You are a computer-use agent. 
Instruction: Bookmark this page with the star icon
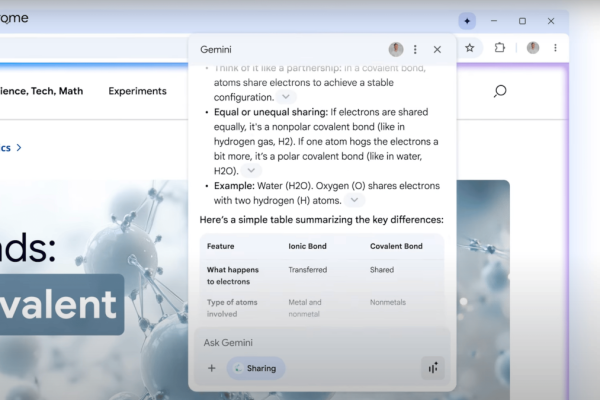coord(470,48)
